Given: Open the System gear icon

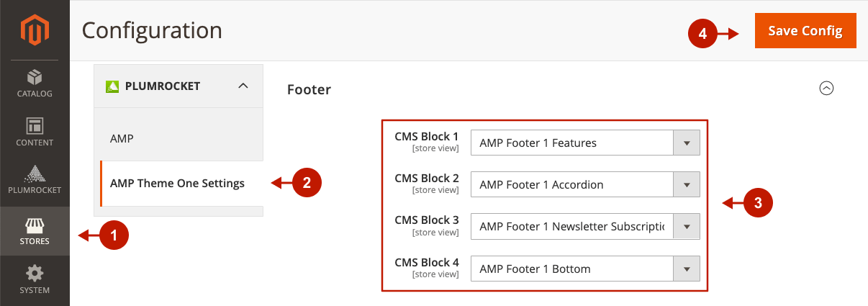Looking at the screenshot, I should pyautogui.click(x=35, y=274).
